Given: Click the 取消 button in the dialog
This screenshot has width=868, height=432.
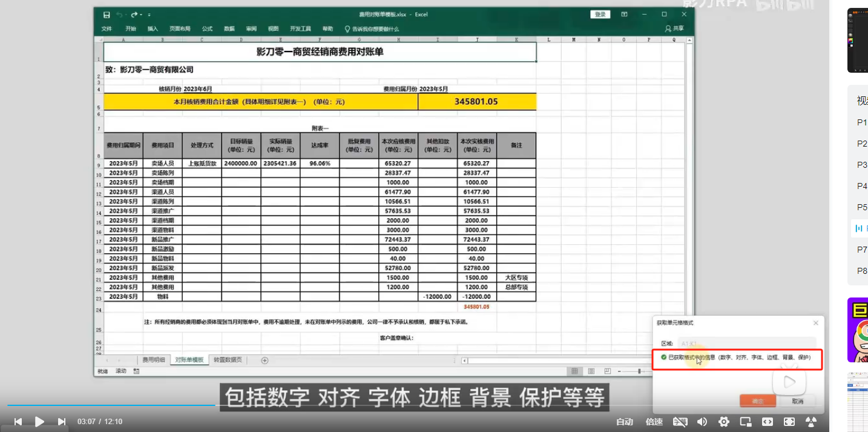Looking at the screenshot, I should click(797, 401).
